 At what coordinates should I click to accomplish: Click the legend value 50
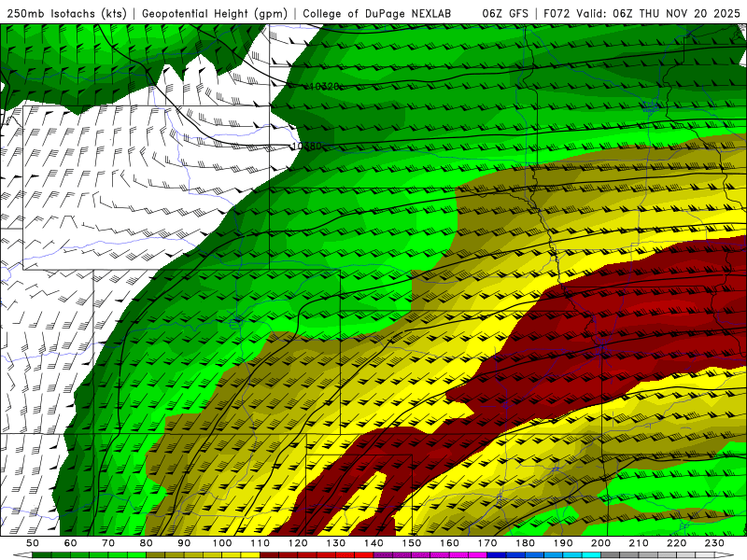pyautogui.click(x=33, y=543)
